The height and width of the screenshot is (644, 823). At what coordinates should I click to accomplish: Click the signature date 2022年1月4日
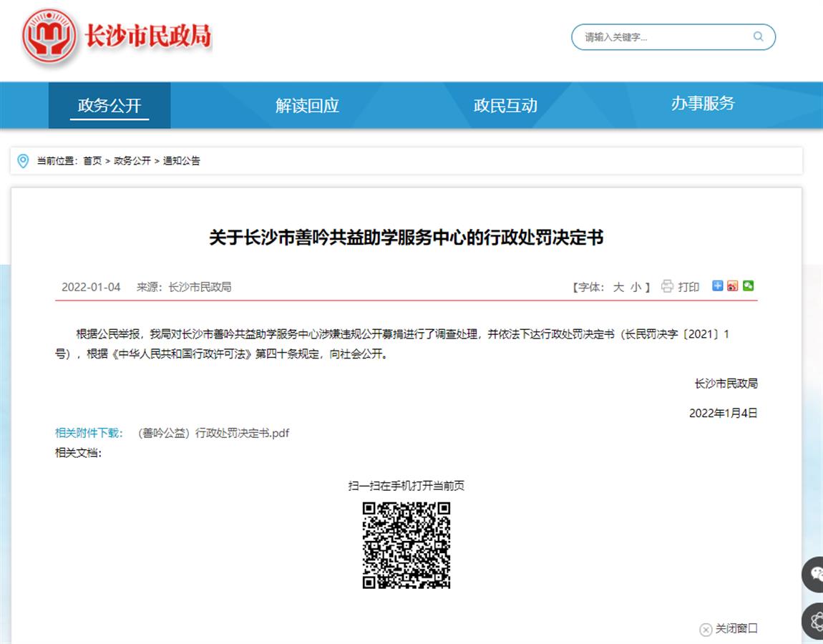(724, 413)
